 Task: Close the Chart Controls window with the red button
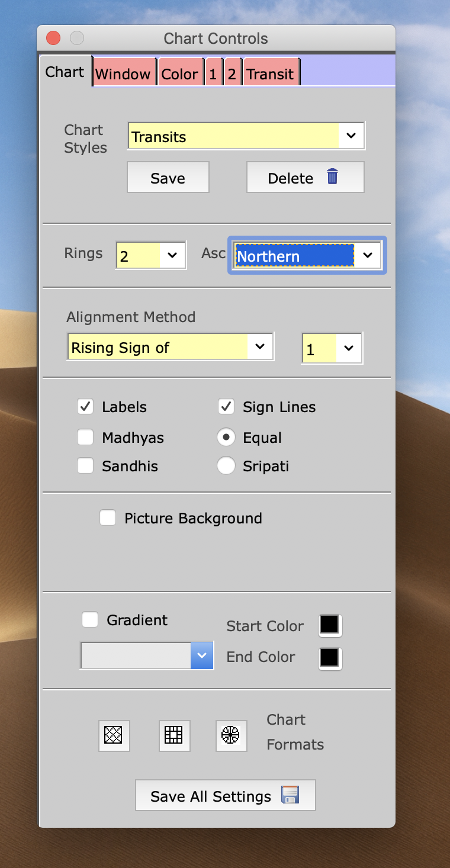pyautogui.click(x=53, y=38)
